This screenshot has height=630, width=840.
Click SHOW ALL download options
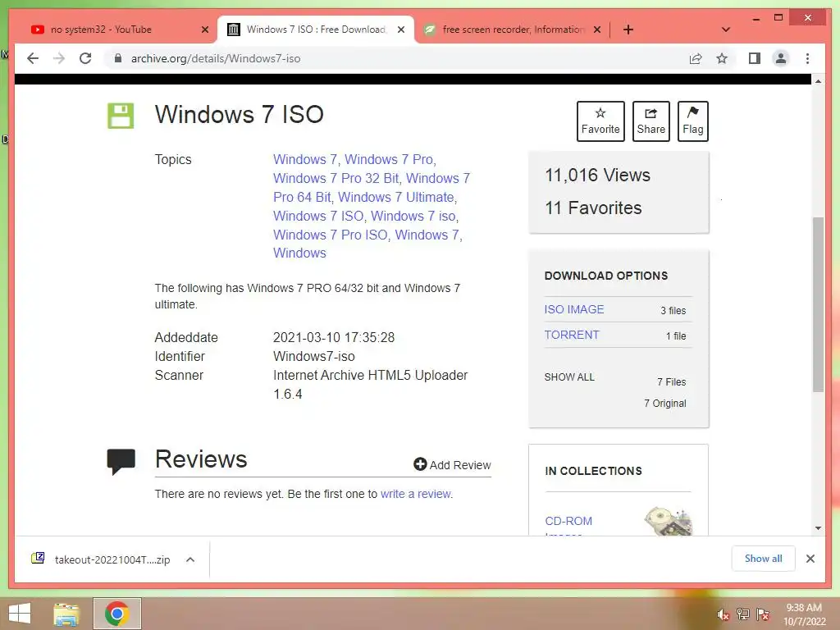click(569, 377)
